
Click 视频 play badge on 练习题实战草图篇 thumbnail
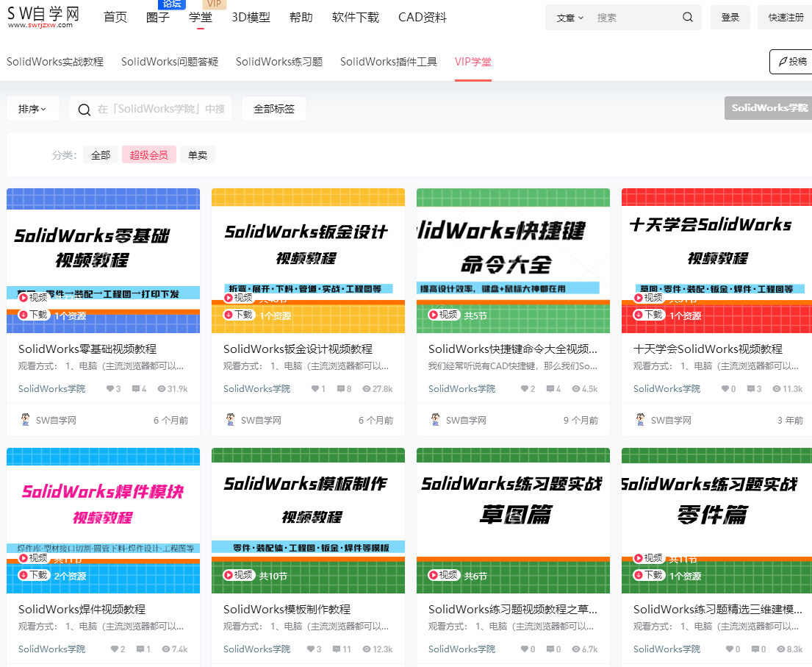(x=443, y=575)
